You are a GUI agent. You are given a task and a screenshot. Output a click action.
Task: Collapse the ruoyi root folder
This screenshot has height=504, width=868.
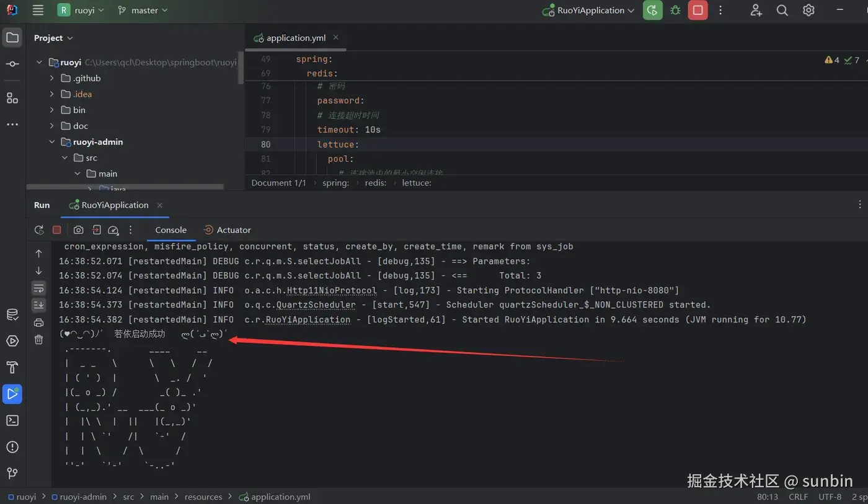coord(39,62)
